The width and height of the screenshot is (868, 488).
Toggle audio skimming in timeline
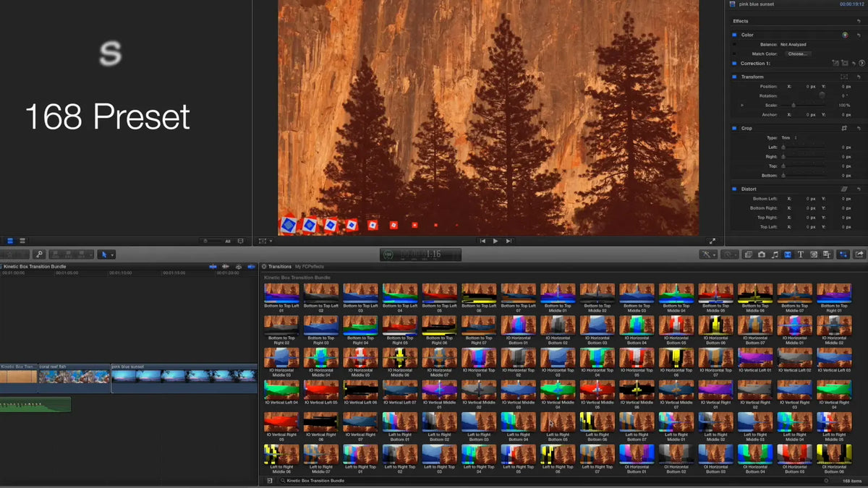225,267
